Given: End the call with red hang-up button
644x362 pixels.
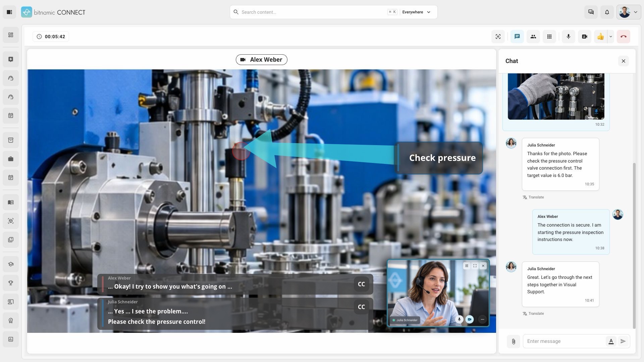Looking at the screenshot, I should pyautogui.click(x=624, y=37).
